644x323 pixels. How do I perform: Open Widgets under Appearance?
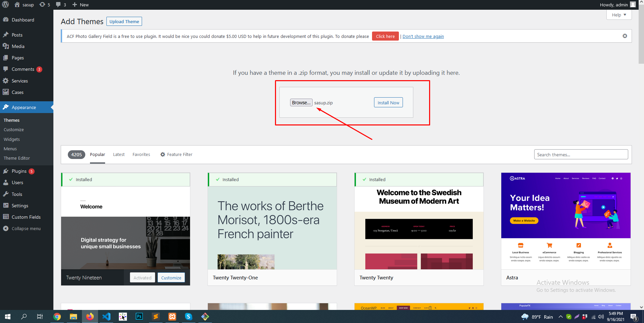[x=12, y=139]
